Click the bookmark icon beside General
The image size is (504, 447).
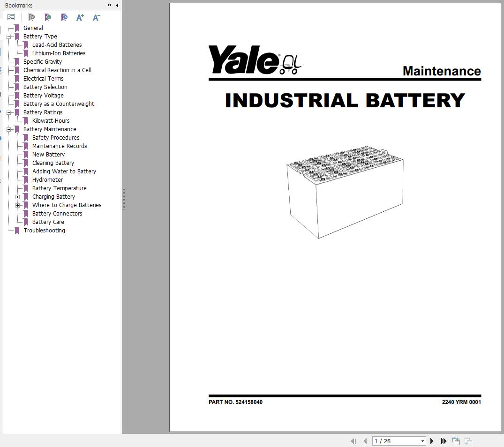tap(17, 28)
